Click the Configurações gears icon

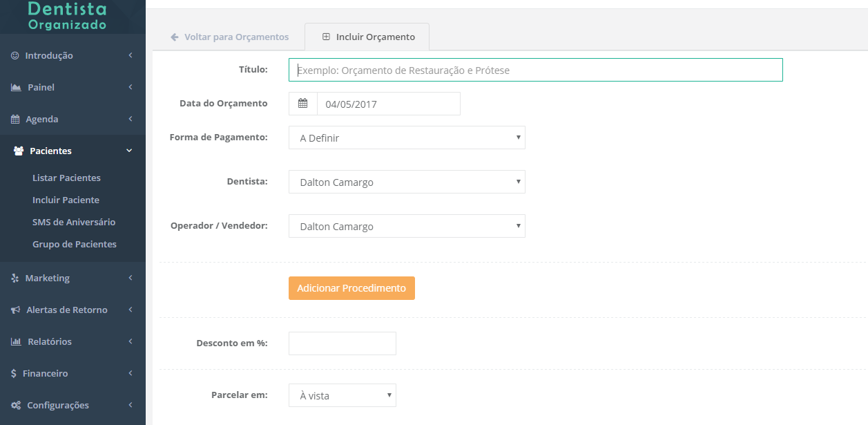point(16,406)
